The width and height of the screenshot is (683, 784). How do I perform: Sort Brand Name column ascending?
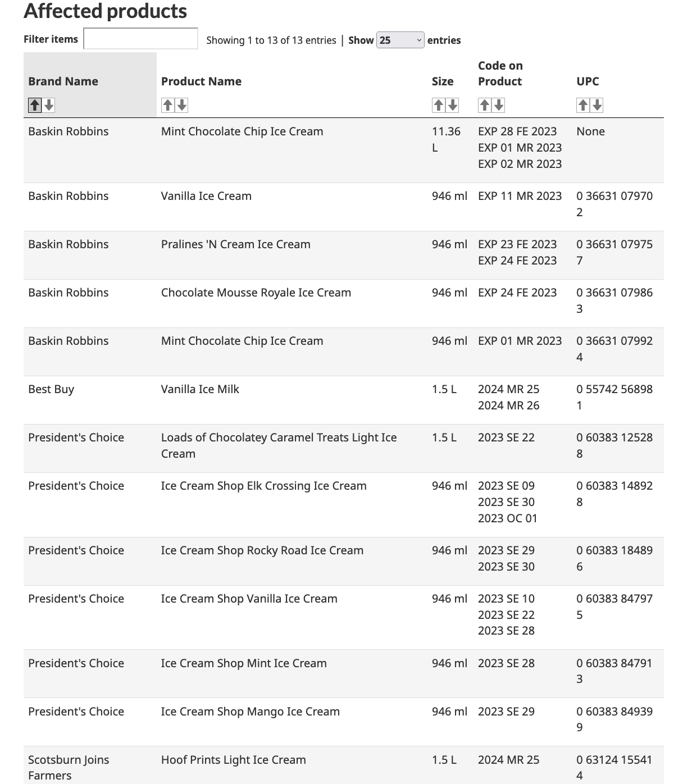35,105
